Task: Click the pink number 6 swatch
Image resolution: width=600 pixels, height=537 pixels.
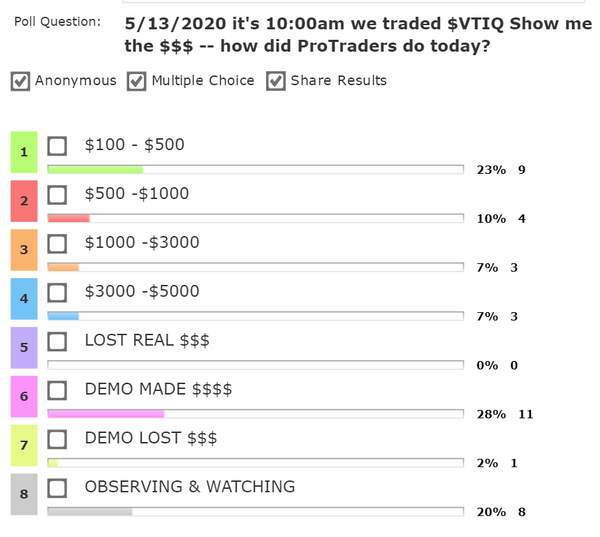Action: coord(23,397)
